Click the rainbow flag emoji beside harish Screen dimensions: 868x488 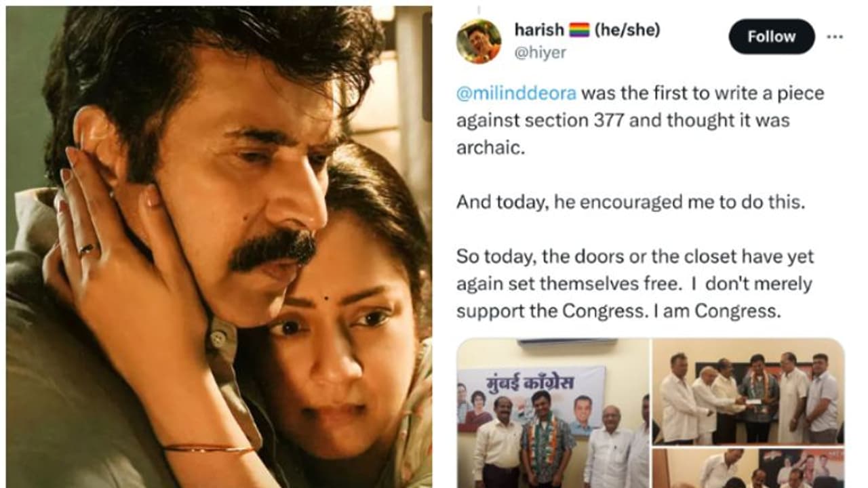coord(579,30)
